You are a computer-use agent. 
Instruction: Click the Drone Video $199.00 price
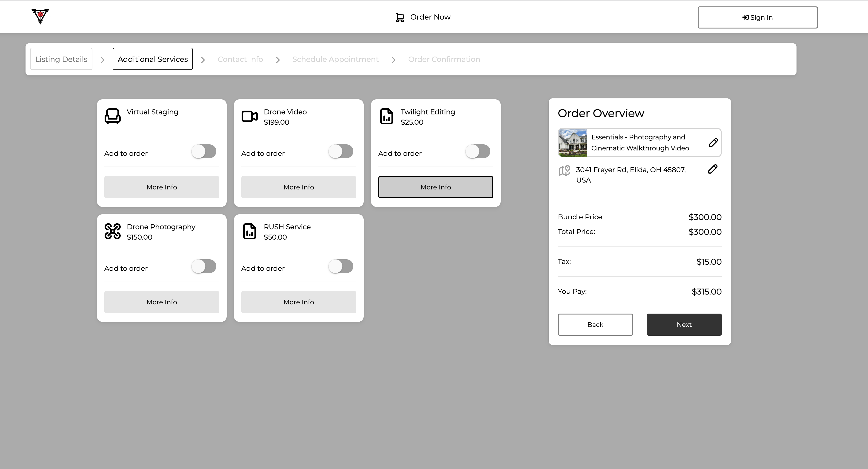276,122
